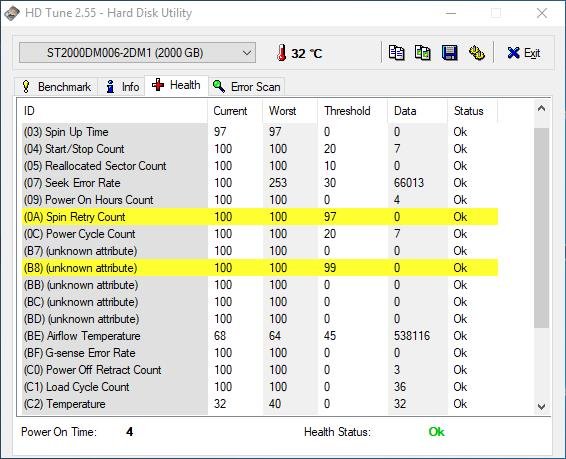
Task: Click the copy info to clipboard icon
Action: pos(396,53)
